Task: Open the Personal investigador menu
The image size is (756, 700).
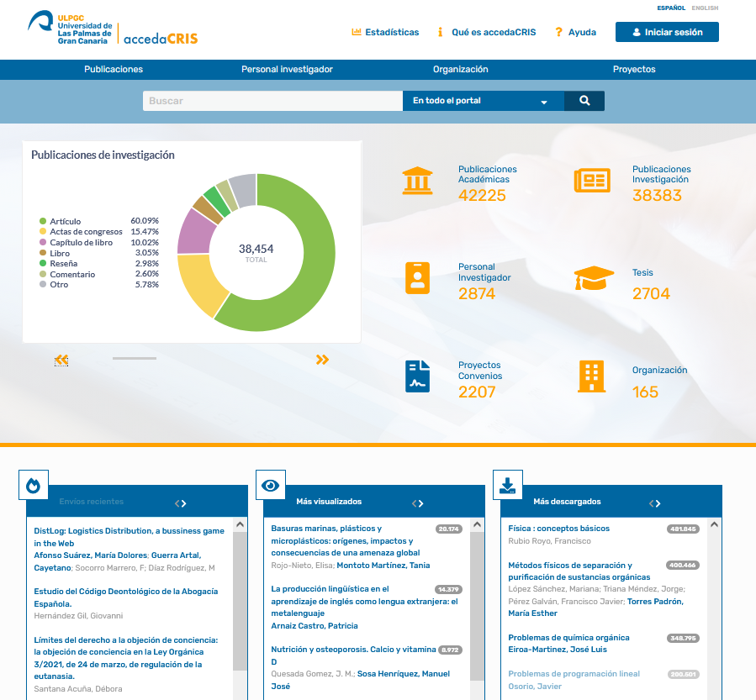Action: pyautogui.click(x=287, y=70)
